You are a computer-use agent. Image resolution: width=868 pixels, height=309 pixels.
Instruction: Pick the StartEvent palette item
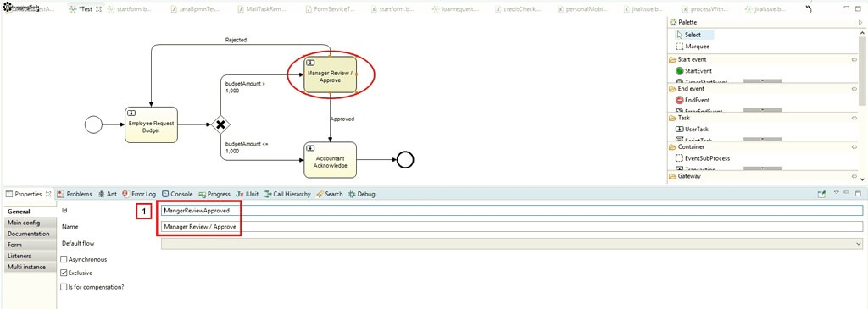click(693, 71)
